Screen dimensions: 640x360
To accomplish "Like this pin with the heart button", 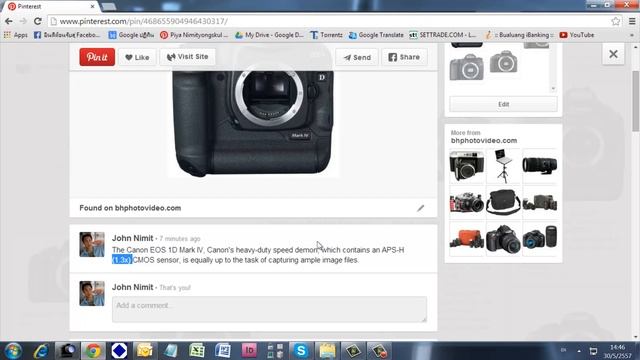I will (x=137, y=57).
